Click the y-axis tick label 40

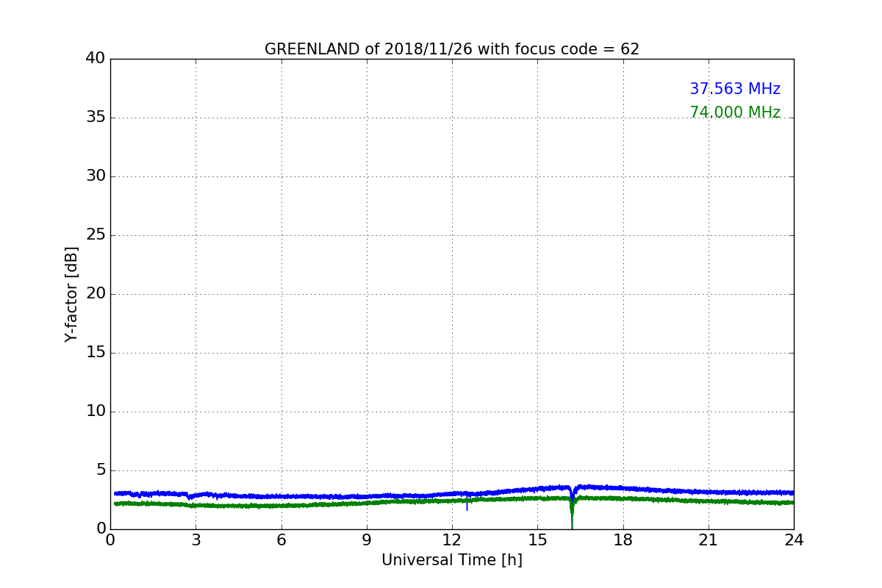[x=96, y=58]
